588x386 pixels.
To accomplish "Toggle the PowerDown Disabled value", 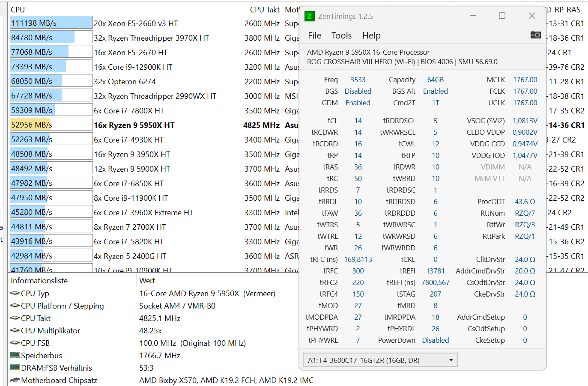I will click(x=436, y=340).
